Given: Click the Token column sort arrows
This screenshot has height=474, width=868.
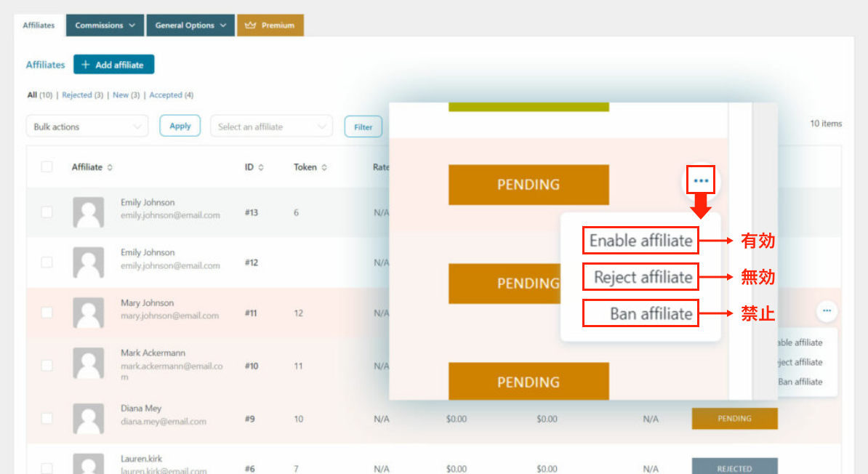Looking at the screenshot, I should (324, 168).
